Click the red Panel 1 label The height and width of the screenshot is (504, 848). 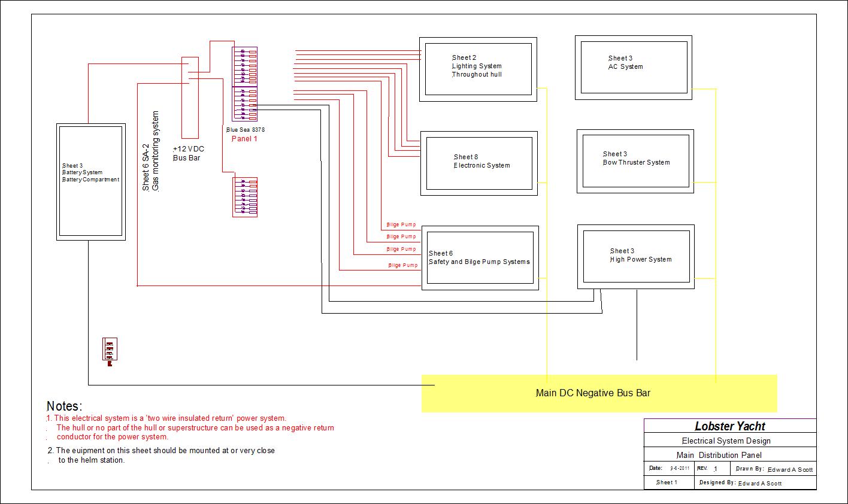tap(244, 139)
